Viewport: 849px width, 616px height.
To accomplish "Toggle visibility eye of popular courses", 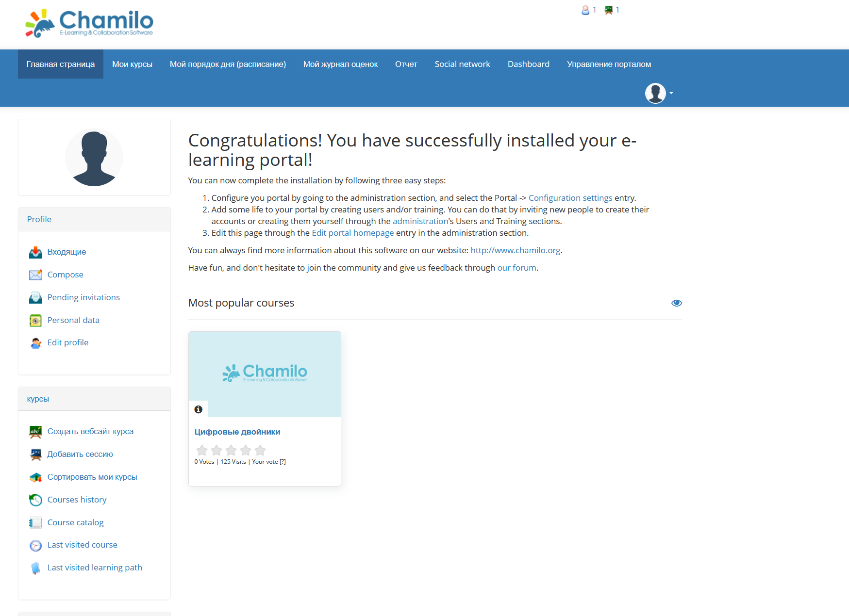I will [677, 303].
